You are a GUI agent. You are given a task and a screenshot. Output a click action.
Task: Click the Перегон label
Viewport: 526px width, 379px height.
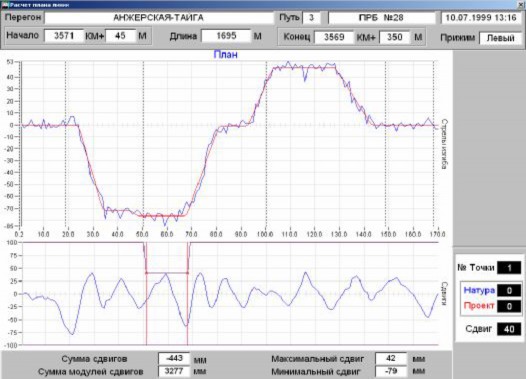[23, 17]
